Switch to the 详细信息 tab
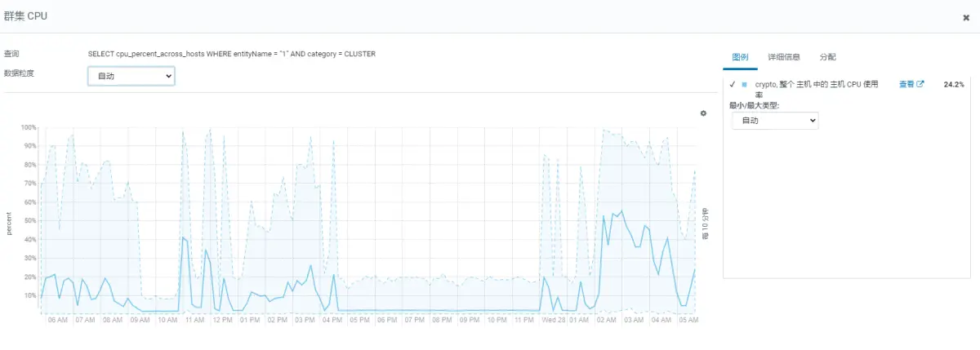The height and width of the screenshot is (350, 980). pyautogui.click(x=784, y=57)
